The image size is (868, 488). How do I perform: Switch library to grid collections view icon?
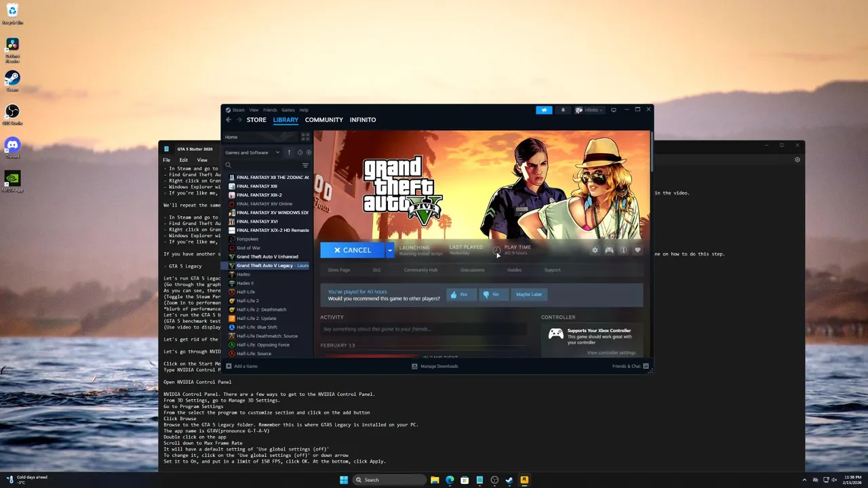pyautogui.click(x=305, y=137)
